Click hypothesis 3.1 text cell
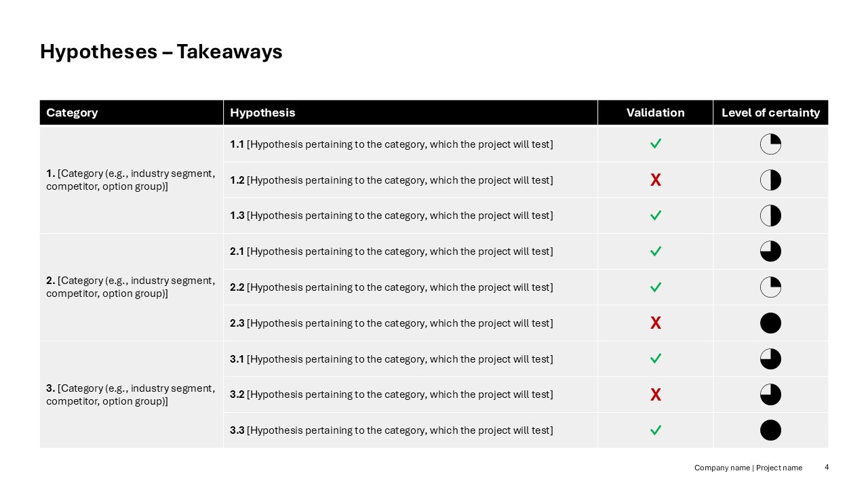The width and height of the screenshot is (868, 488). (392, 359)
